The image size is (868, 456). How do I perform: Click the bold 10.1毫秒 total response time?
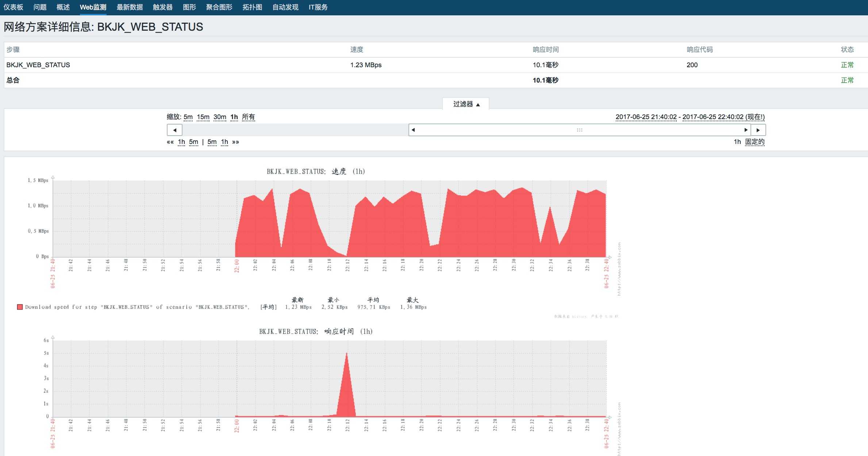coord(546,80)
